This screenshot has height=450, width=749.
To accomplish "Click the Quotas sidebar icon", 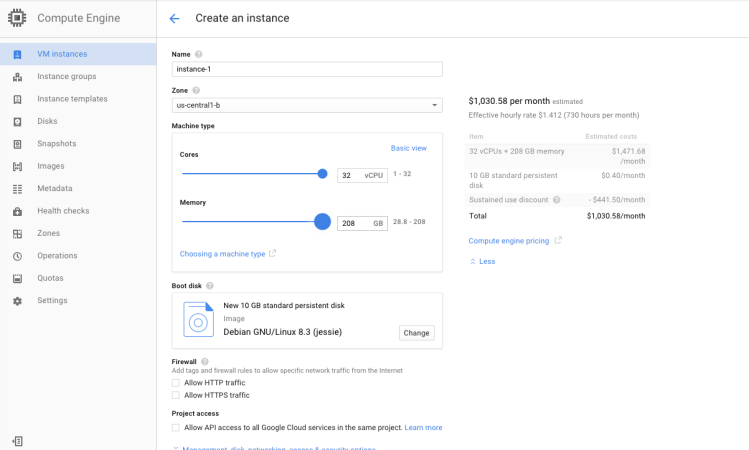I will tap(17, 278).
